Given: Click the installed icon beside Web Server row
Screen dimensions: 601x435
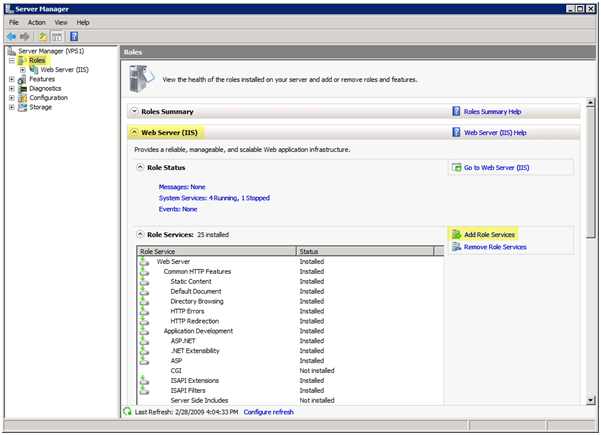Looking at the screenshot, I should point(144,261).
